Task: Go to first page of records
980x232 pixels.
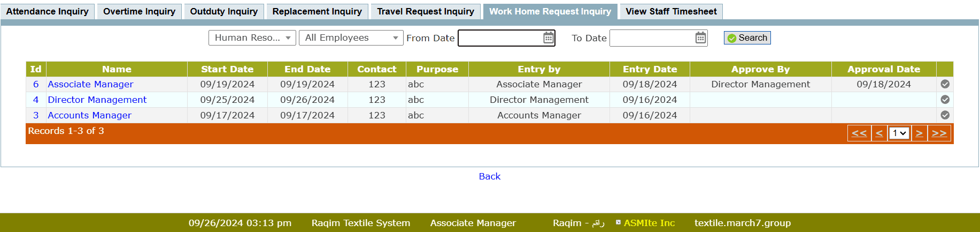Action: tap(859, 133)
